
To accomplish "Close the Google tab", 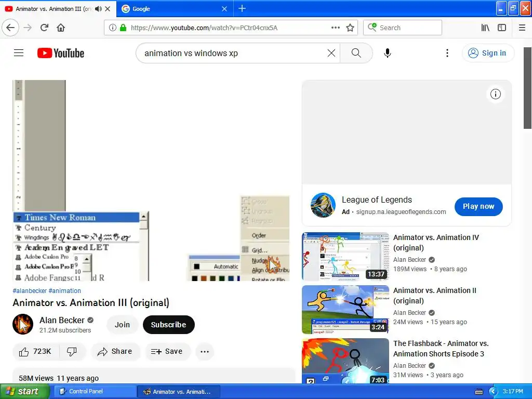I will tap(224, 9).
